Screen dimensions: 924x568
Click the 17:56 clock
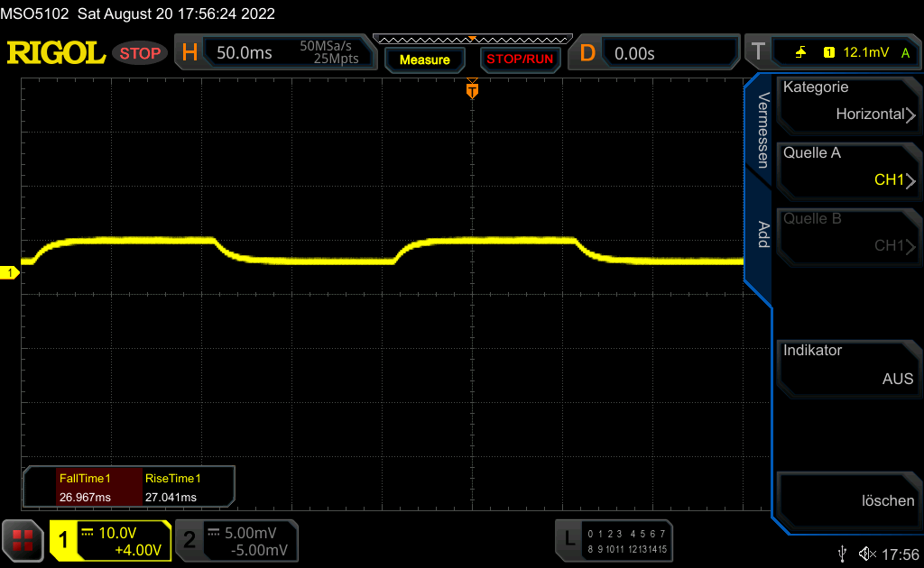click(901, 554)
